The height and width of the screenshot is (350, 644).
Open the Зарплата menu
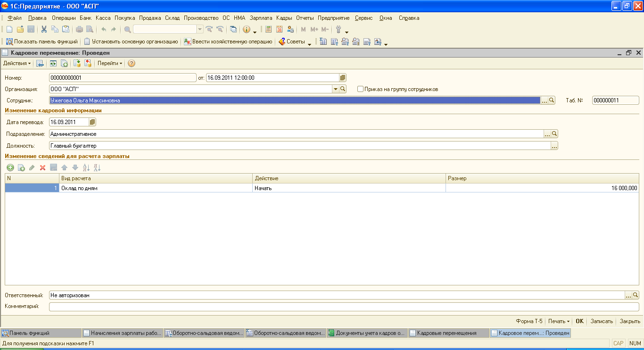tap(261, 18)
